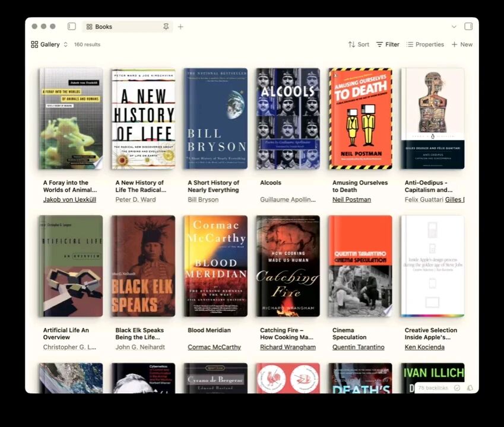
Task: Follow the Jakob von Uexküll author link
Action: click(69, 200)
